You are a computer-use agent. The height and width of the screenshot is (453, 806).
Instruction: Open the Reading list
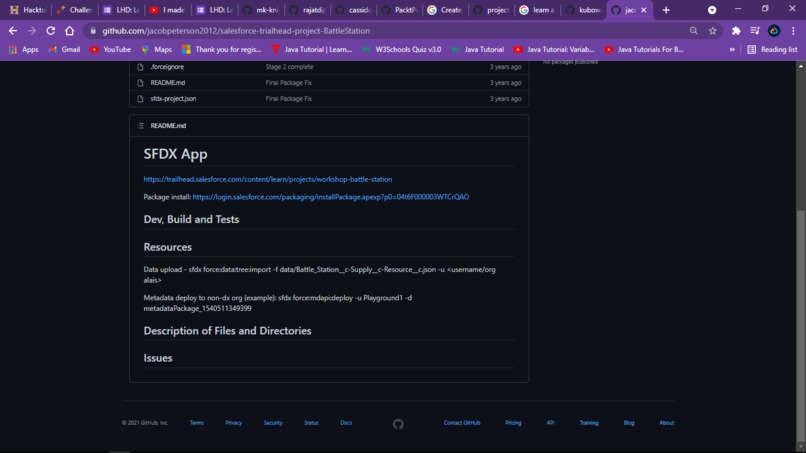772,49
